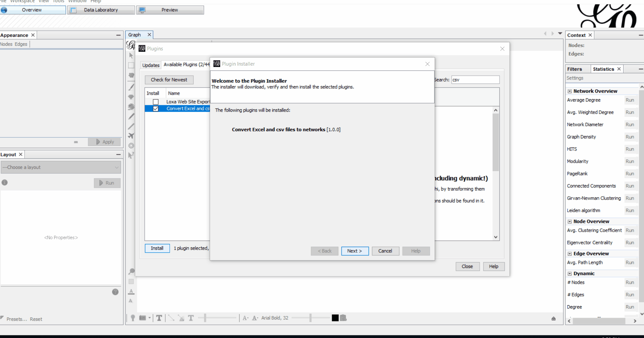Click the Reset colors square icon
Image resolution: width=644 pixels, height=338 pixels.
pyautogui.click(x=131, y=281)
